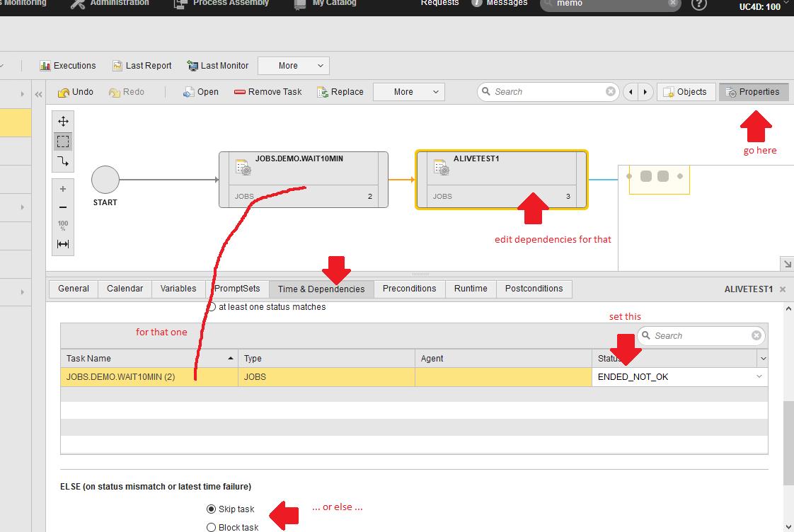Zoom in using the plus icon
The image size is (794, 532).
coord(62,188)
